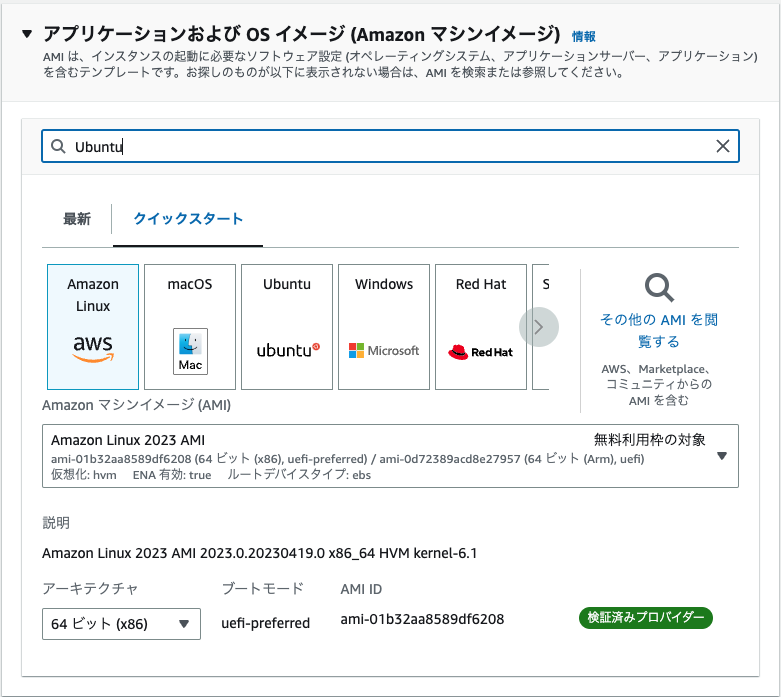Viewport: 781px width, 697px height.
Task: Click the search magnifier icon in AMI search box
Action: click(x=58, y=146)
